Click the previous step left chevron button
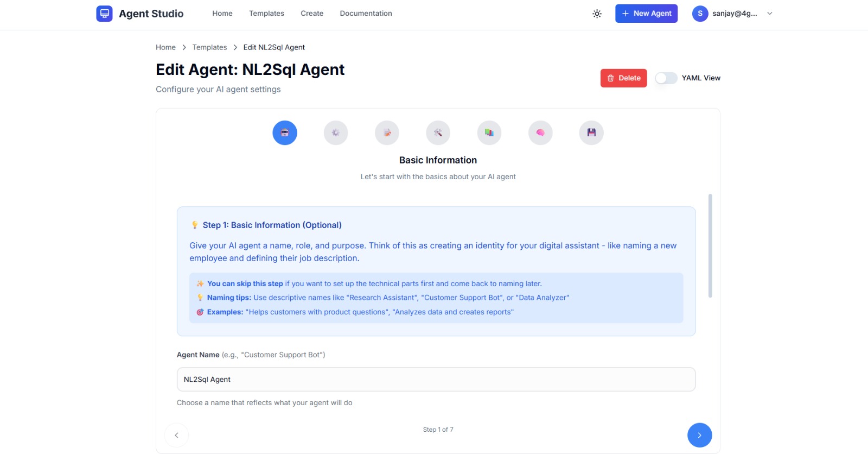Image resolution: width=868 pixels, height=454 pixels. 176,435
